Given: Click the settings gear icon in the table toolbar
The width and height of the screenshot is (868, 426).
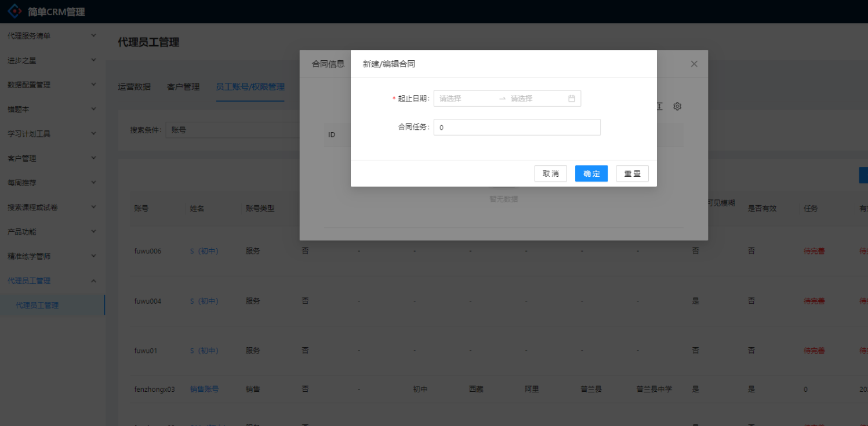Looking at the screenshot, I should coord(677,106).
